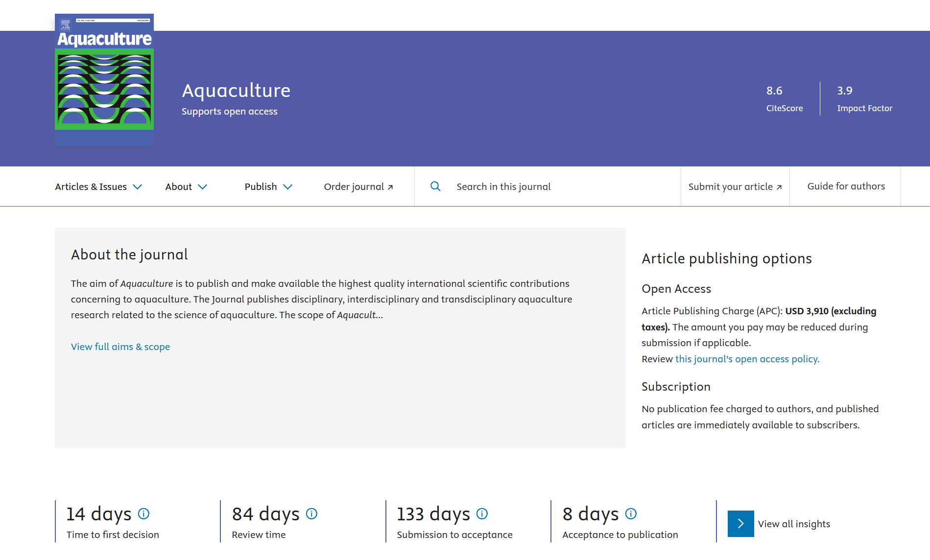Click the 3.9 Impact Factor metric
The width and height of the screenshot is (930, 560).
(x=865, y=99)
